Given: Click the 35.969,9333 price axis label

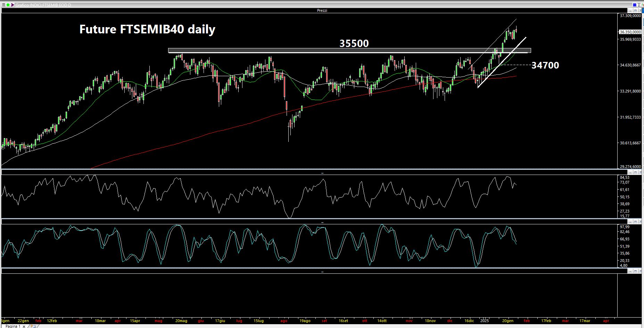Looking at the screenshot, I should [x=630, y=39].
